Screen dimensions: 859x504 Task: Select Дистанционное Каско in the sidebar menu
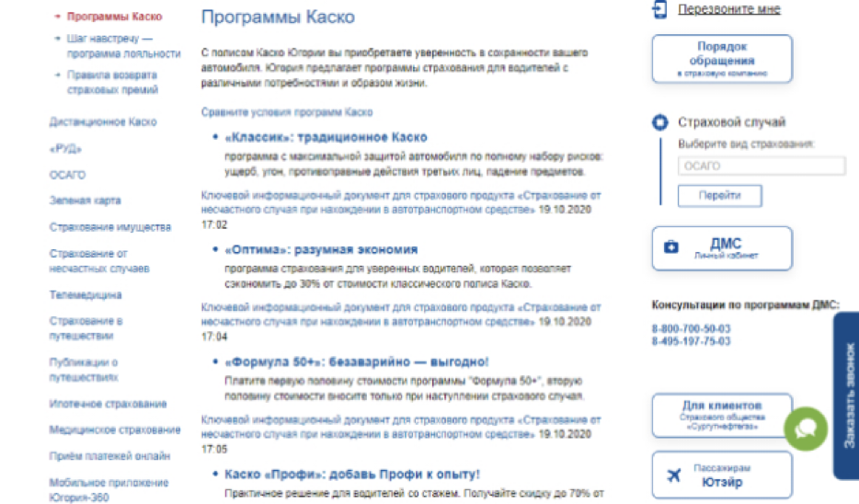coord(103,121)
